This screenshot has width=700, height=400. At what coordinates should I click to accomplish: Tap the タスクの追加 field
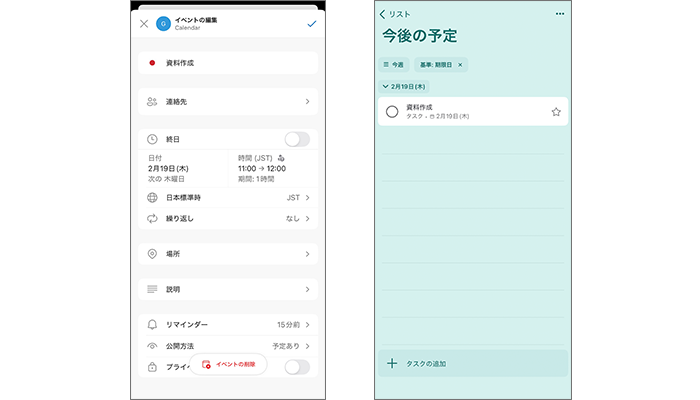473,363
